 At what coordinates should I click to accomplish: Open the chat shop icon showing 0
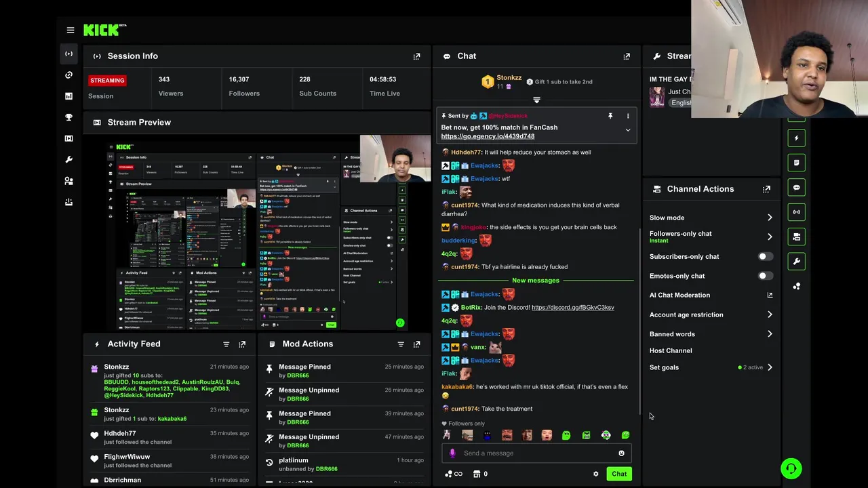point(480,474)
